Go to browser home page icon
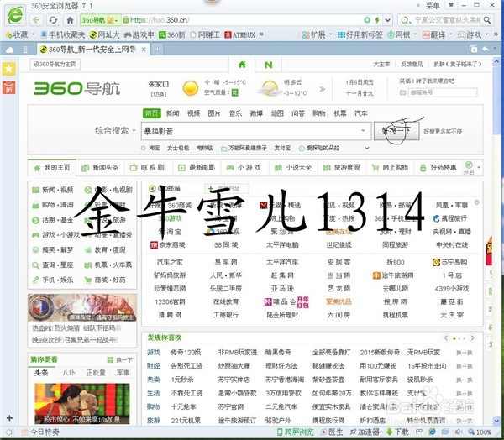The image size is (504, 440). point(70,20)
